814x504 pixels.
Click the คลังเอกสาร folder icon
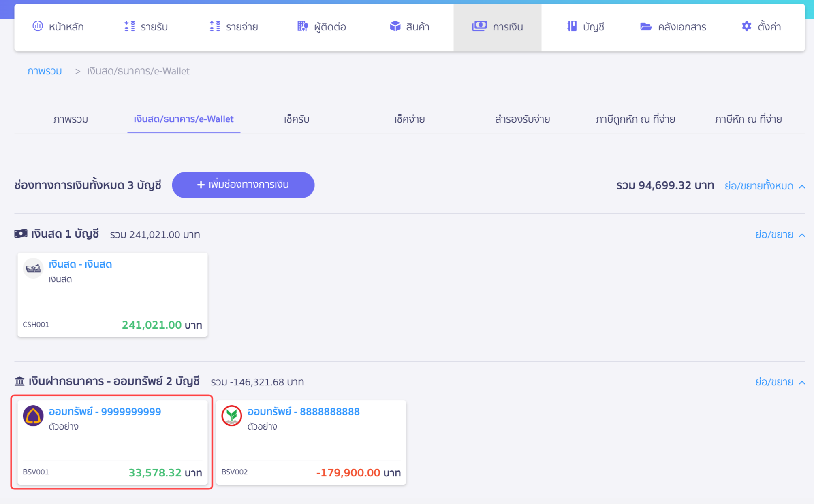[x=646, y=27]
